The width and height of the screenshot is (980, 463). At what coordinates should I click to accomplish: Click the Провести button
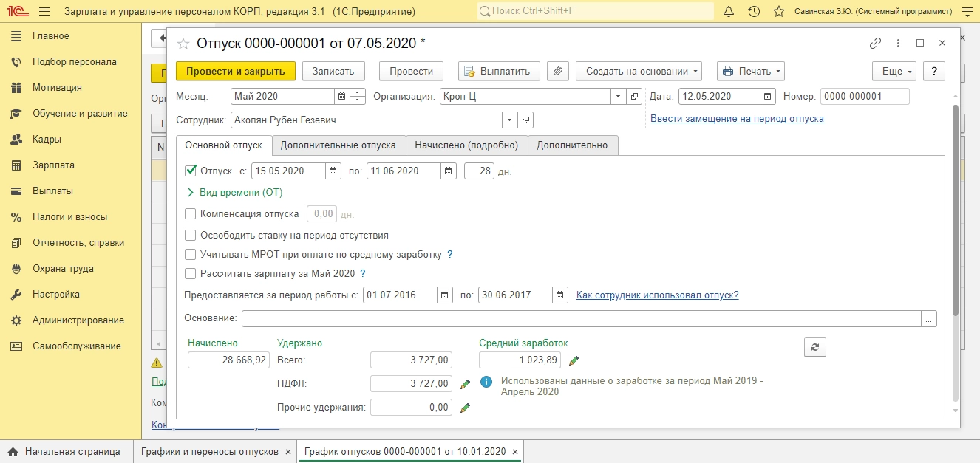click(x=411, y=71)
